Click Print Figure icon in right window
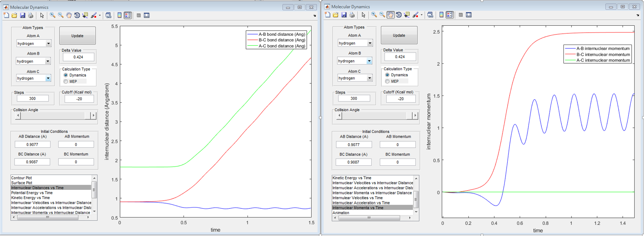 coord(352,15)
